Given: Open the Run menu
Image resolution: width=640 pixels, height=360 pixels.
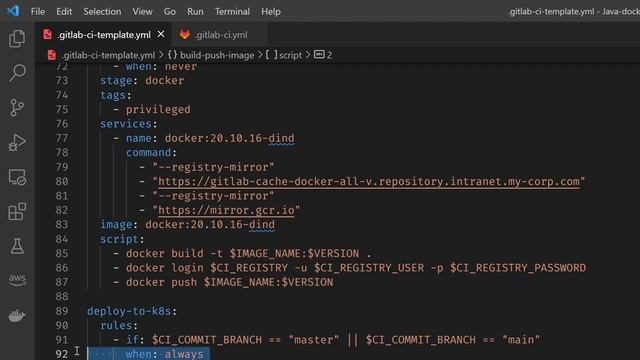Looking at the screenshot, I should [195, 11].
